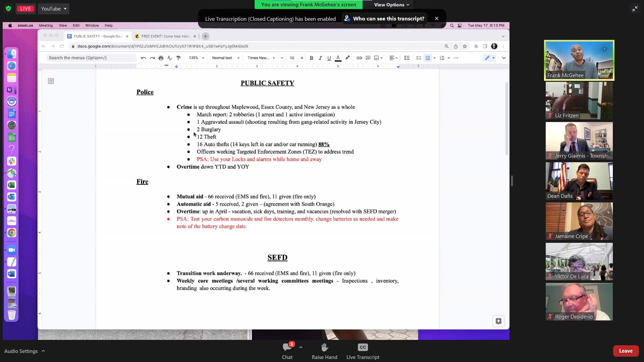The image size is (644, 362).
Task: Open the Normal text style dropdown
Action: coord(225,58)
